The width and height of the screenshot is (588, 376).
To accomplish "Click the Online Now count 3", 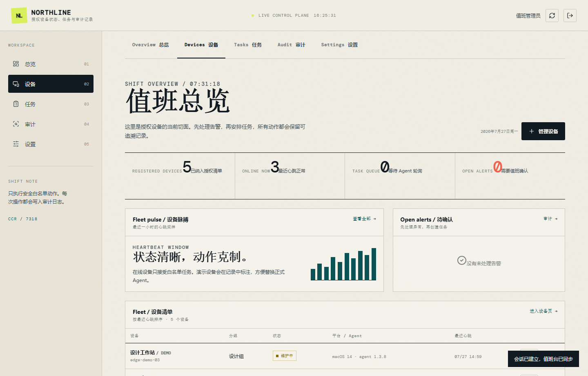I will (x=275, y=167).
